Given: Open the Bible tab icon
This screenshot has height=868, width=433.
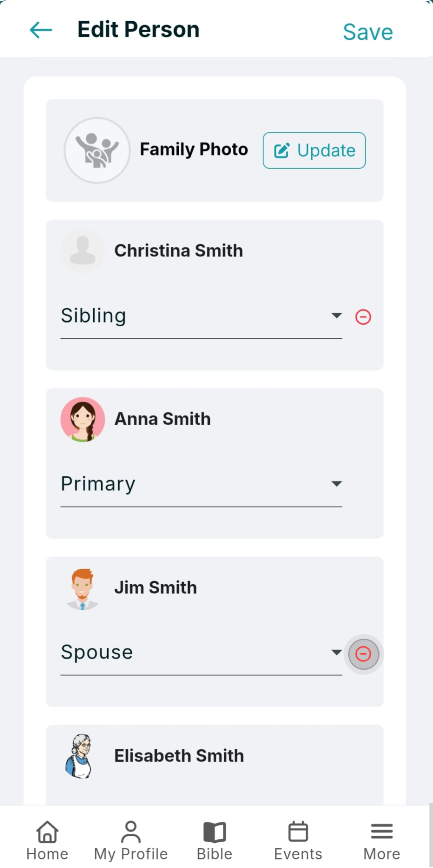Looking at the screenshot, I should (x=215, y=832).
